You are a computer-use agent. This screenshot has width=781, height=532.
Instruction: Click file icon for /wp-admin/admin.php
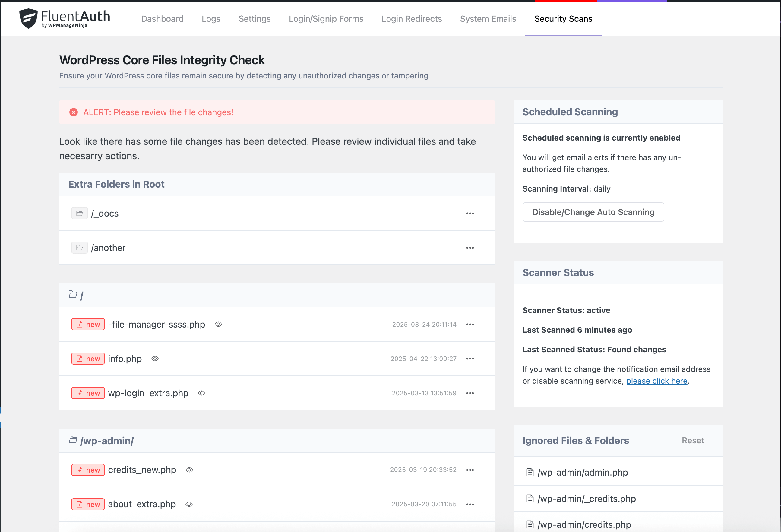tap(530, 473)
